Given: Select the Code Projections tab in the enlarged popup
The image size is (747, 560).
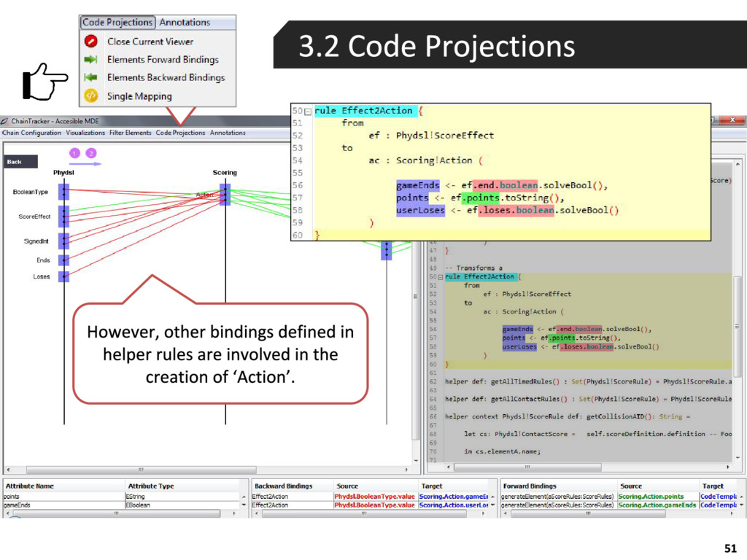Looking at the screenshot, I should (117, 23).
